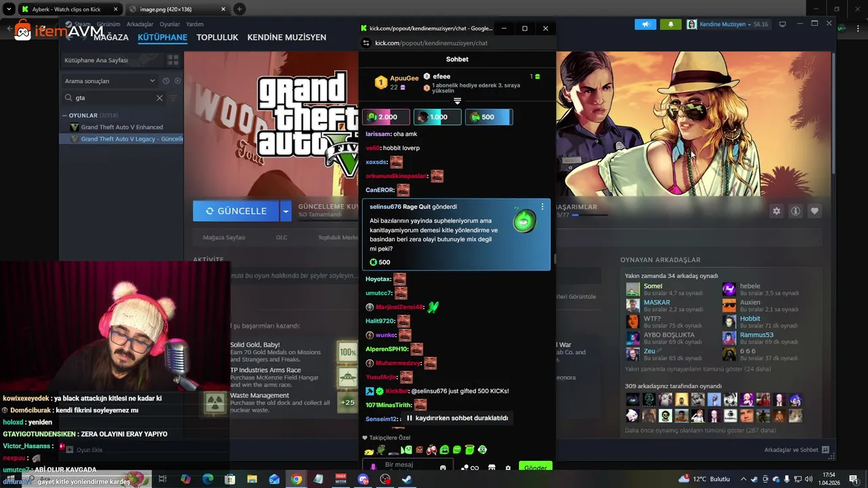The width and height of the screenshot is (868, 488).
Task: Click the GÜNCELLE update button
Action: [x=236, y=211]
